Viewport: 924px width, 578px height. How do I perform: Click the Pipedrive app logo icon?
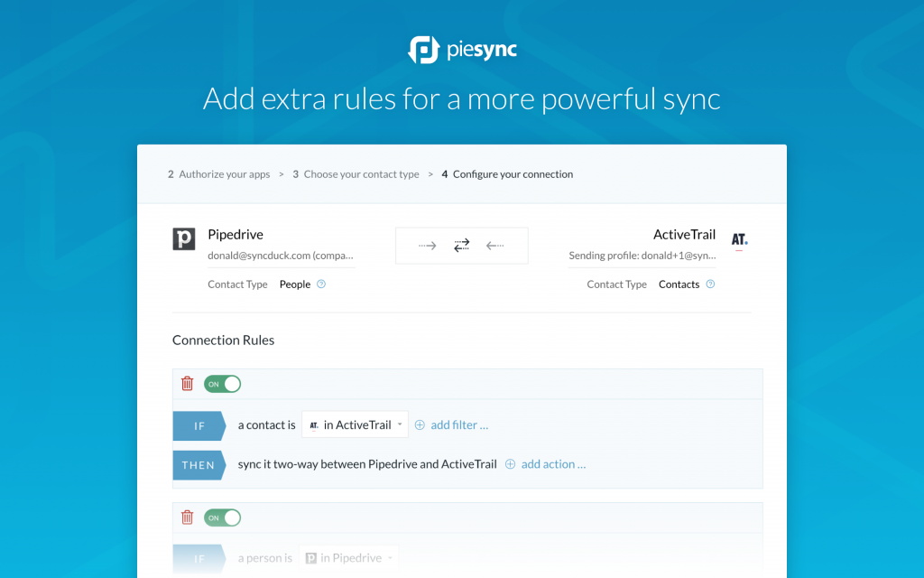pyautogui.click(x=184, y=238)
